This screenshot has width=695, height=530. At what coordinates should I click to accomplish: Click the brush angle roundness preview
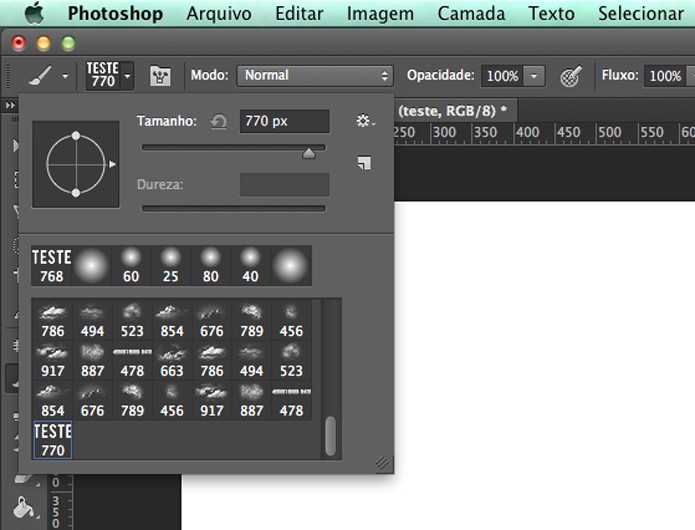click(76, 164)
